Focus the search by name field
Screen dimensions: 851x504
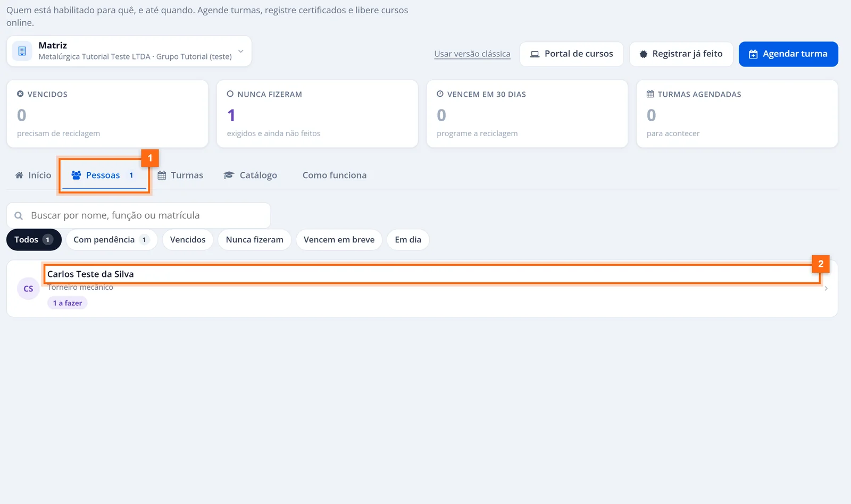pos(138,215)
